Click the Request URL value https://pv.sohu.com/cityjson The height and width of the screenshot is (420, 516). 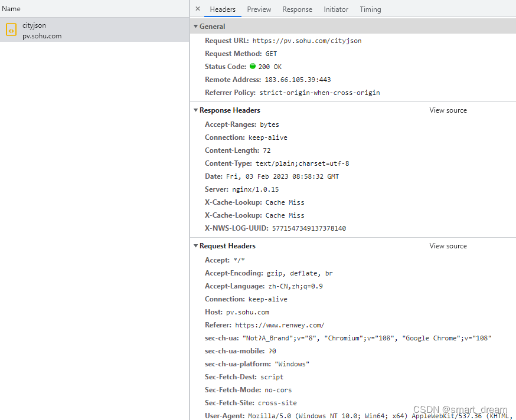306,41
